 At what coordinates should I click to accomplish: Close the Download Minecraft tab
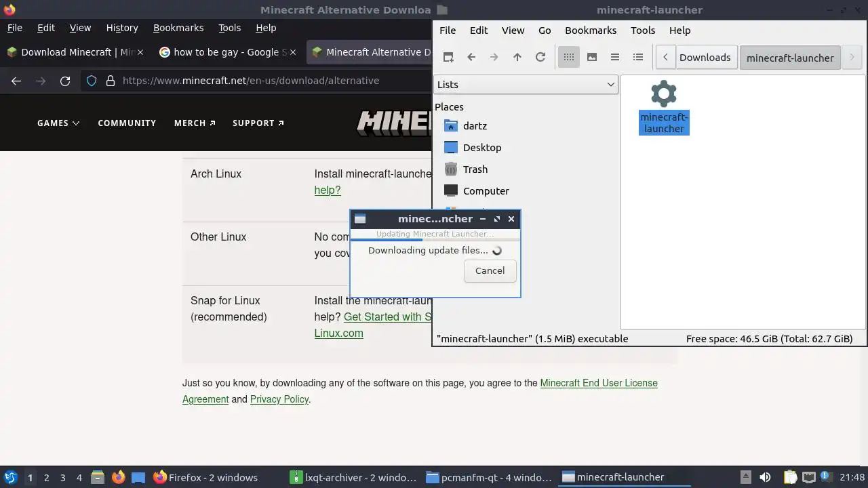pyautogui.click(x=140, y=52)
